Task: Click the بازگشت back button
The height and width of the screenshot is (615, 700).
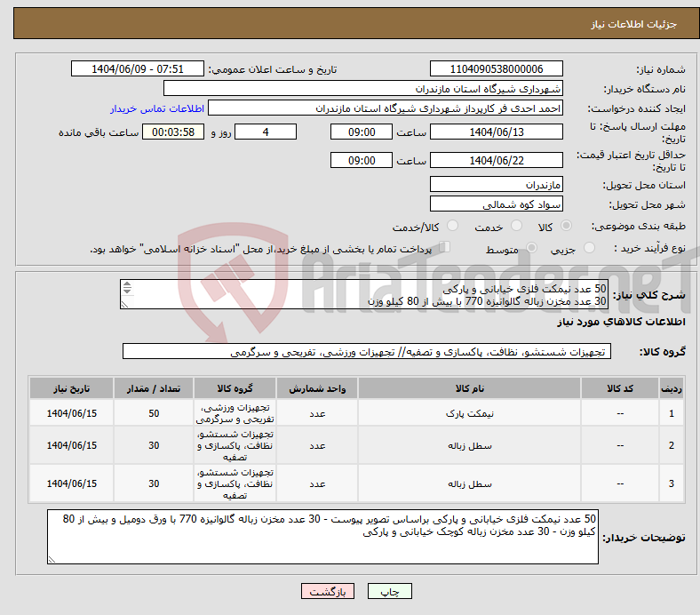Action: (x=328, y=591)
